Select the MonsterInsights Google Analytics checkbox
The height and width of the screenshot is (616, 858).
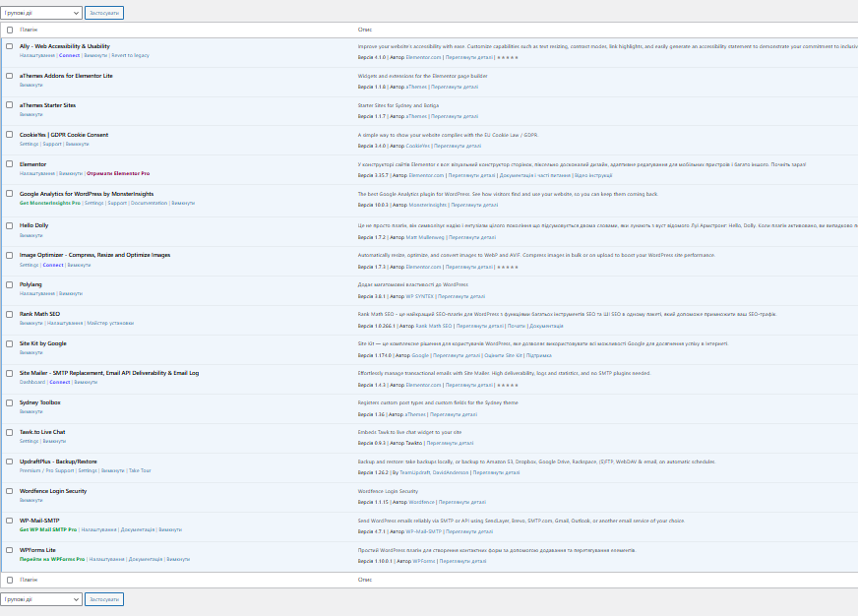coord(9,194)
